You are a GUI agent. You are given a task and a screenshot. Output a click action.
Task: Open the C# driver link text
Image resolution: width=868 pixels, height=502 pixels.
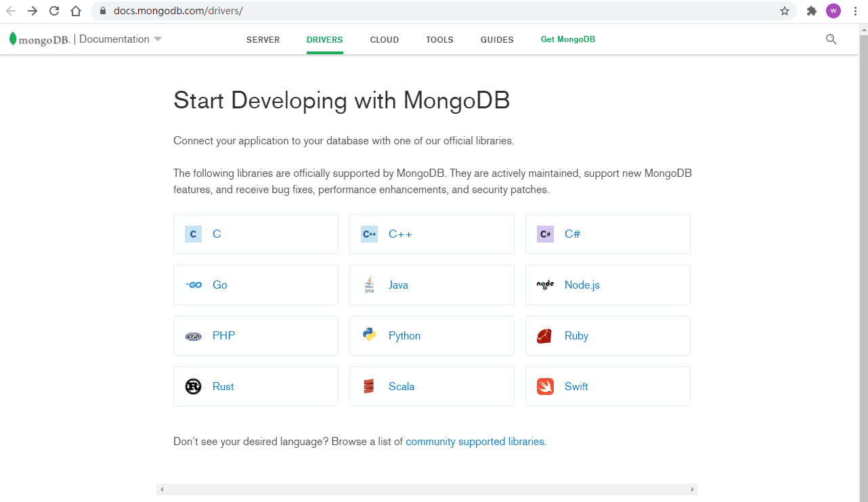[x=572, y=234]
